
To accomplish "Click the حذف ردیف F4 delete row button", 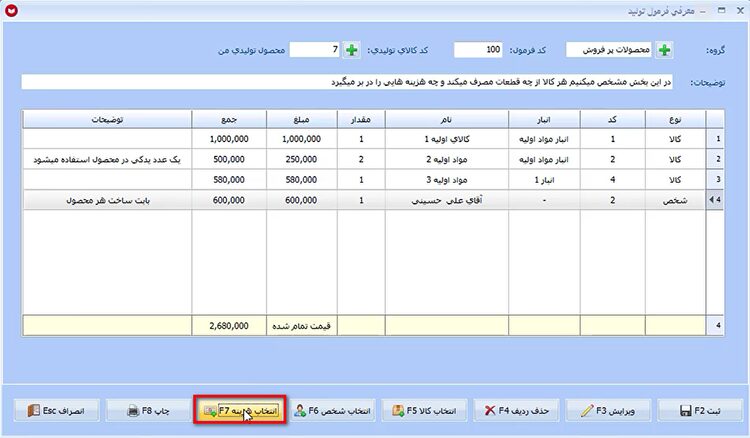I will (x=516, y=411).
